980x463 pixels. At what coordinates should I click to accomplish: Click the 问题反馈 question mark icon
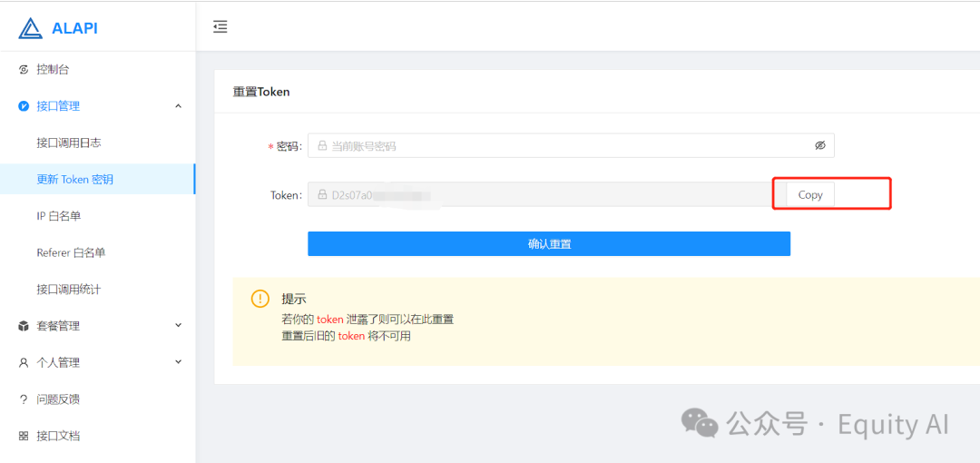[x=24, y=399]
